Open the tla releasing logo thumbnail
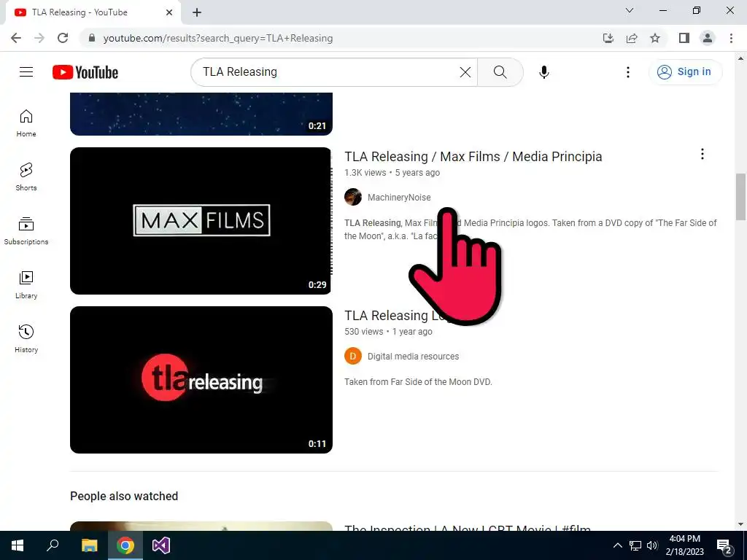The width and height of the screenshot is (747, 560). (x=201, y=379)
